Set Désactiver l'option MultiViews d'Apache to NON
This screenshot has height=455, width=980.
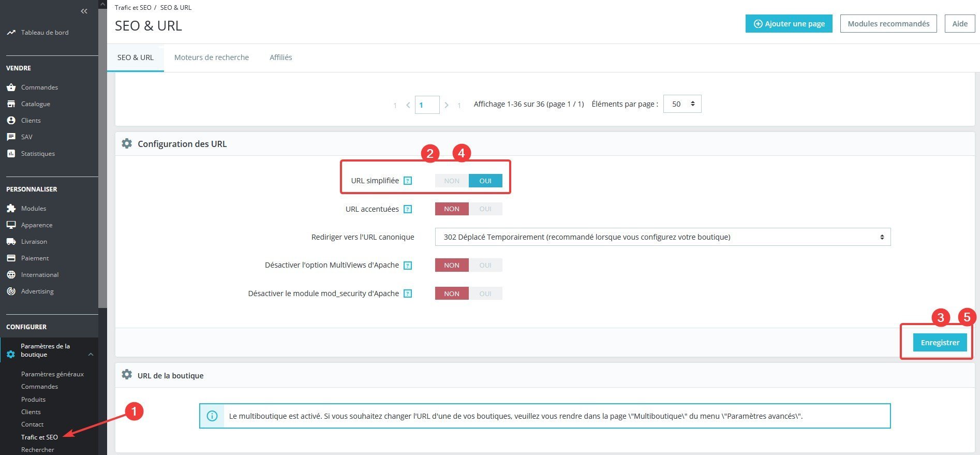click(x=452, y=266)
